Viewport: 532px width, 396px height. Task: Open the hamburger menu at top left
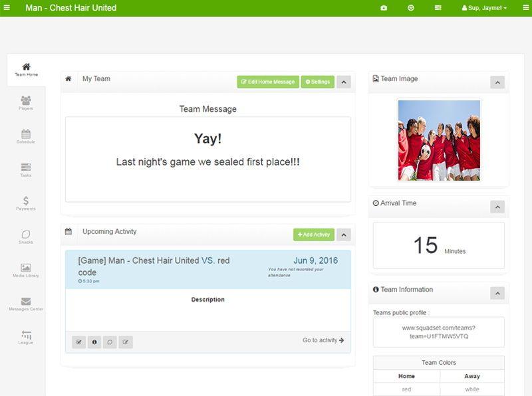[x=7, y=7]
